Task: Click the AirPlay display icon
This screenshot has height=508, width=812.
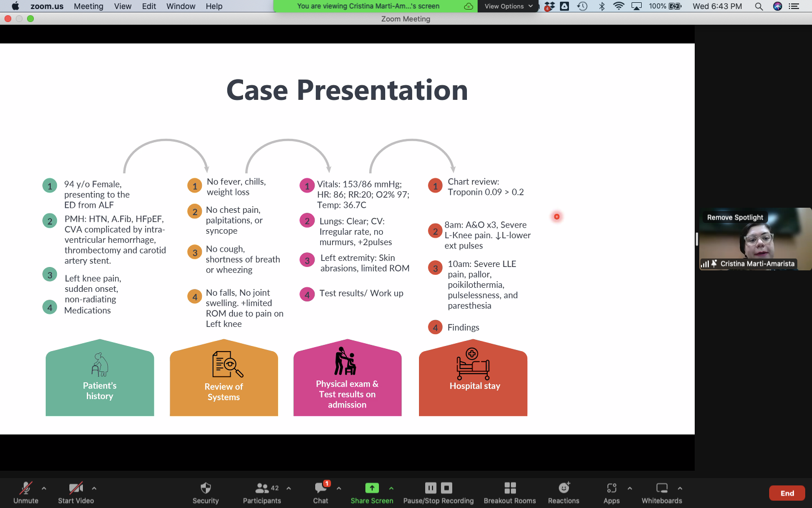Action: point(637,6)
